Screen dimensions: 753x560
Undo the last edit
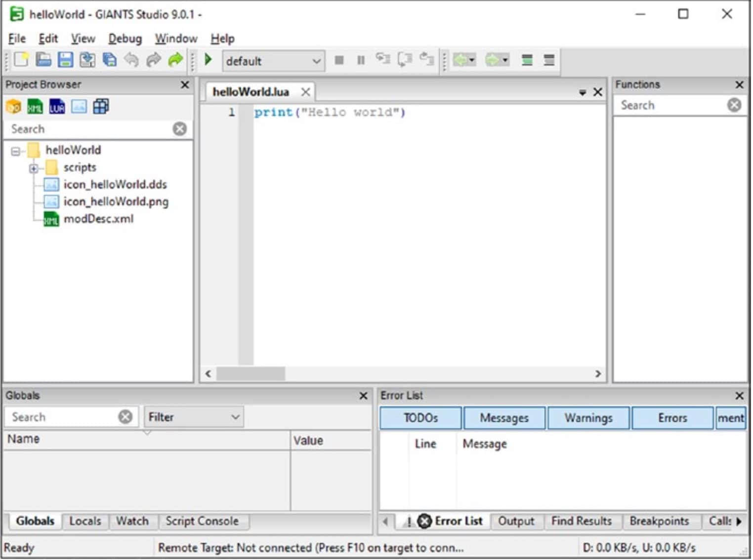pyautogui.click(x=131, y=60)
